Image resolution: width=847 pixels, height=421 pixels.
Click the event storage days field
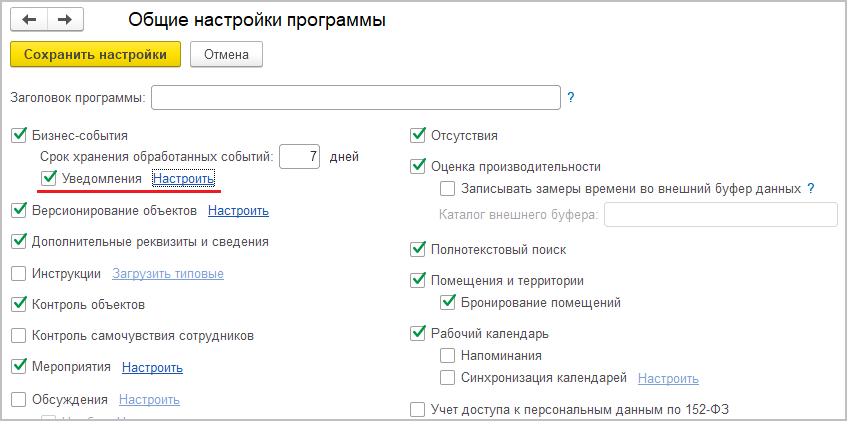click(x=299, y=156)
